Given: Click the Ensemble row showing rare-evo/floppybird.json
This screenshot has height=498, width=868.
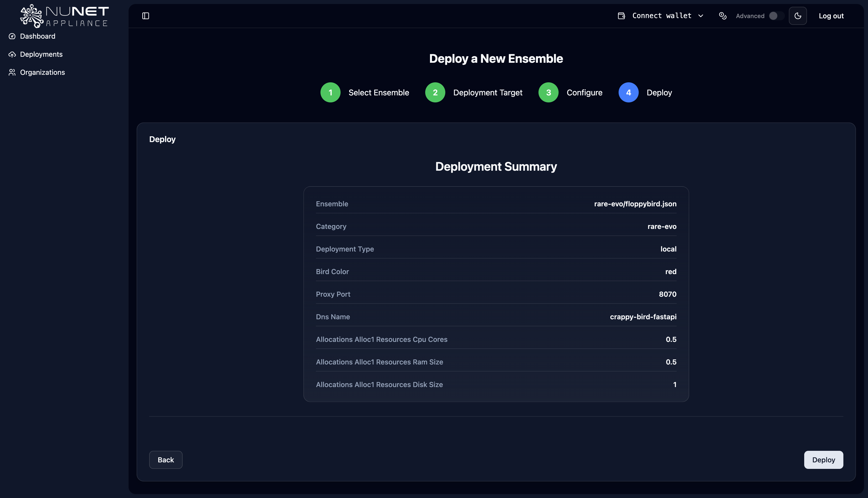Looking at the screenshot, I should pyautogui.click(x=496, y=204).
